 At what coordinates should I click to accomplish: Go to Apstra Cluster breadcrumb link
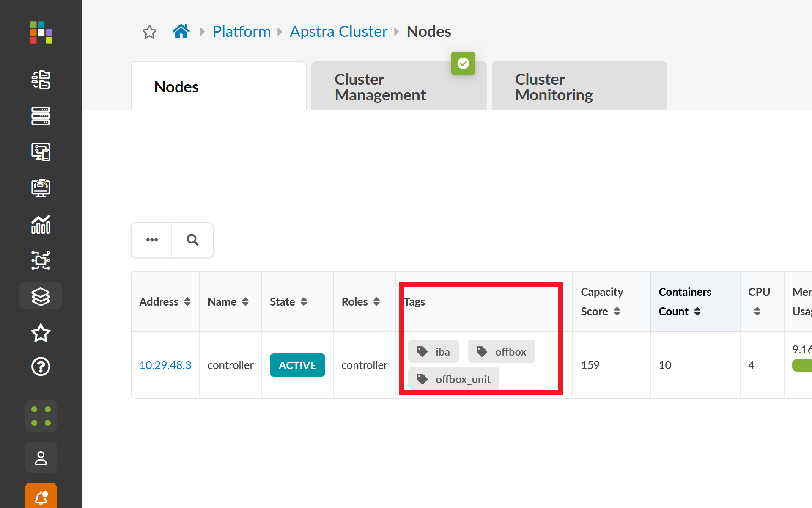(338, 32)
